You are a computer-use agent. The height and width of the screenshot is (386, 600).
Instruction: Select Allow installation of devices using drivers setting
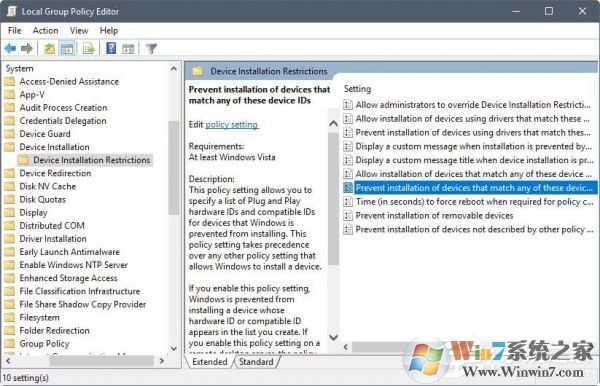click(x=472, y=119)
